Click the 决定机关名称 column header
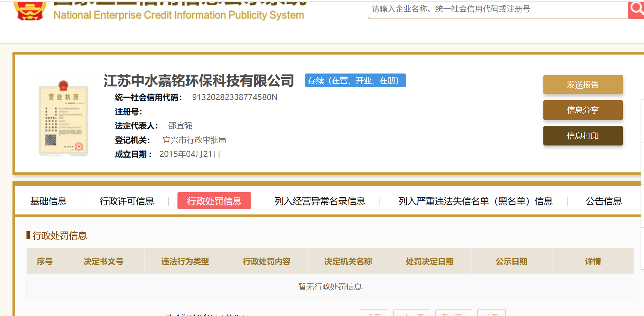The width and height of the screenshot is (644, 316). coord(348,261)
